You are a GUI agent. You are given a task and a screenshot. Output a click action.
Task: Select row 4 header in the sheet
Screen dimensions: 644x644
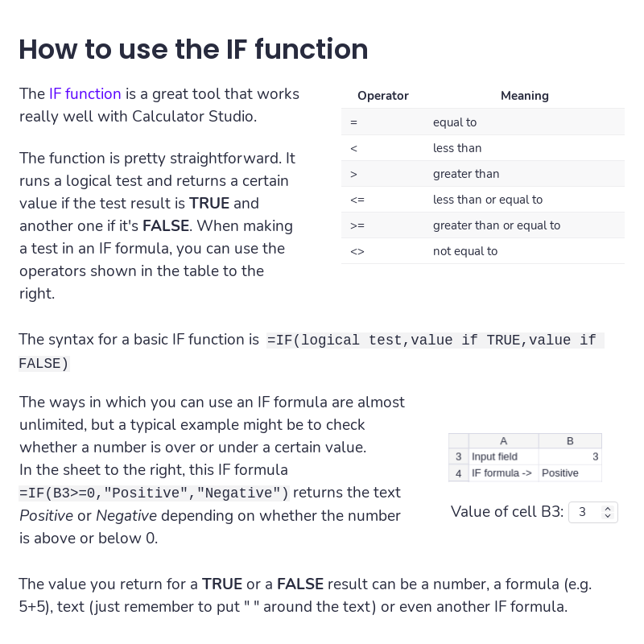(x=458, y=473)
